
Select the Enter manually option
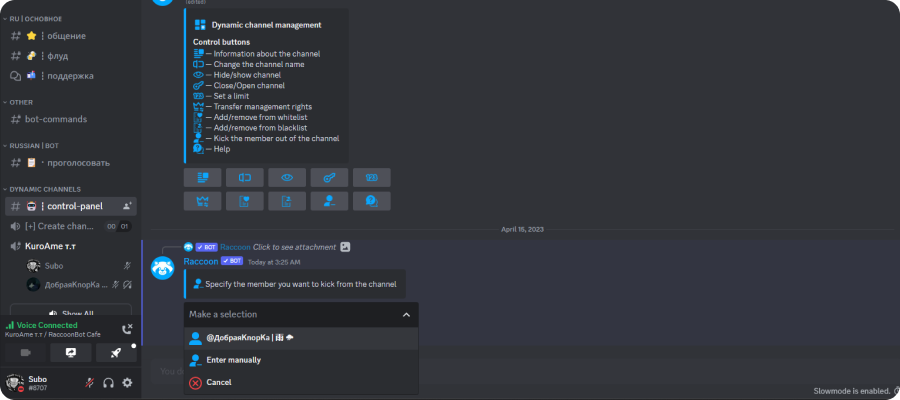(301, 360)
